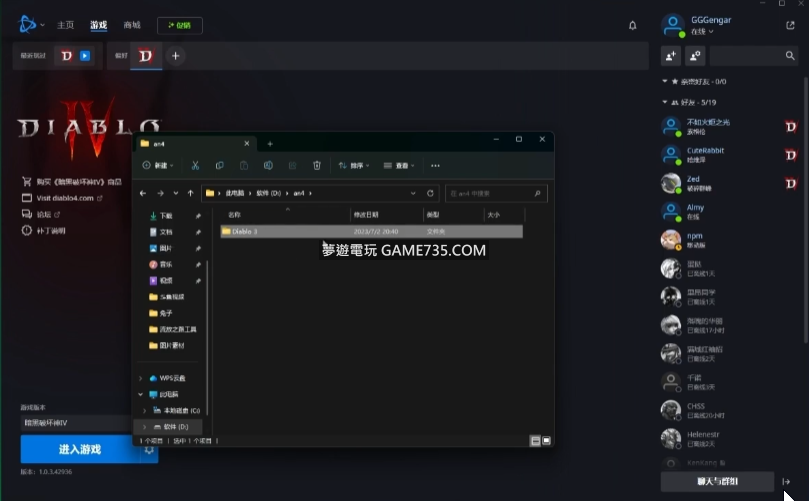The image size is (809, 501).
Task: Click the add friend icon
Action: click(671, 56)
